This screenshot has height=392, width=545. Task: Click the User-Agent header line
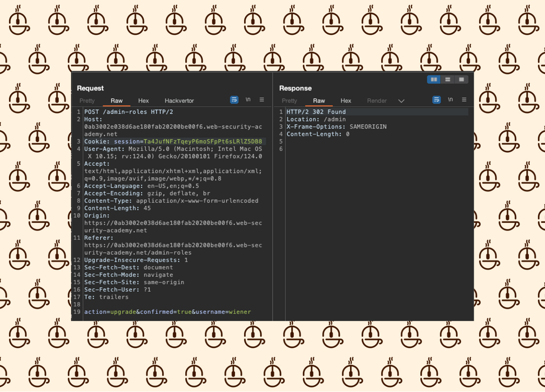(x=173, y=153)
